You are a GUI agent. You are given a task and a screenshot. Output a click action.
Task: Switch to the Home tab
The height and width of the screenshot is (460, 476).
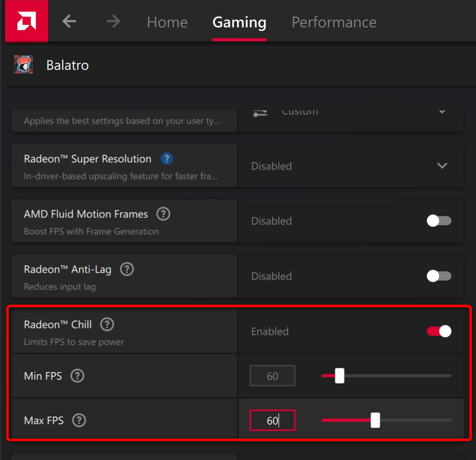[167, 22]
